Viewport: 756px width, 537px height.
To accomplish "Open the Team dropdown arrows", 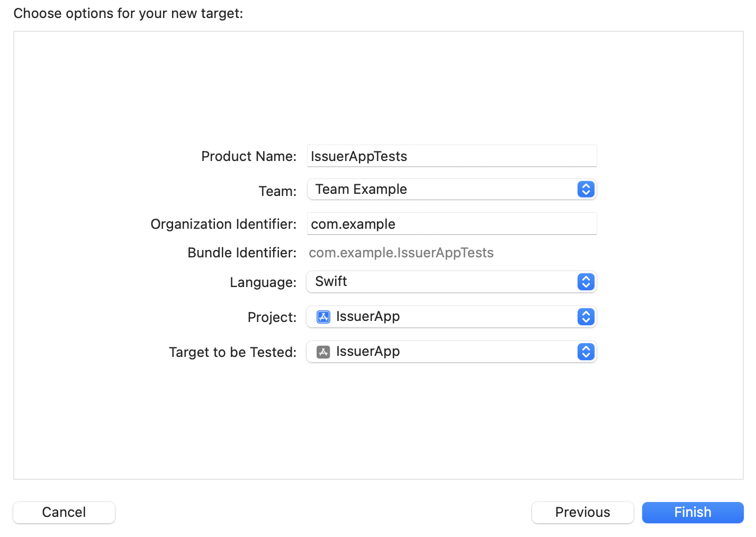I will 586,189.
